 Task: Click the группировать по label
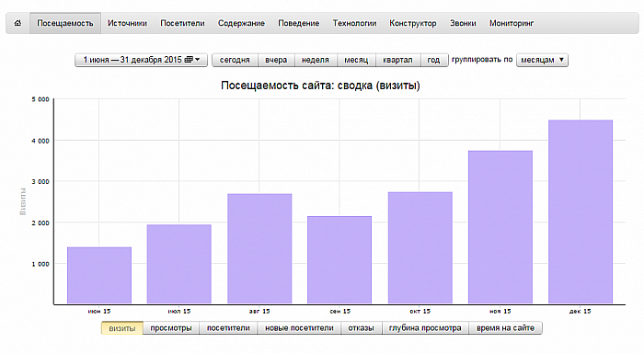(x=482, y=60)
